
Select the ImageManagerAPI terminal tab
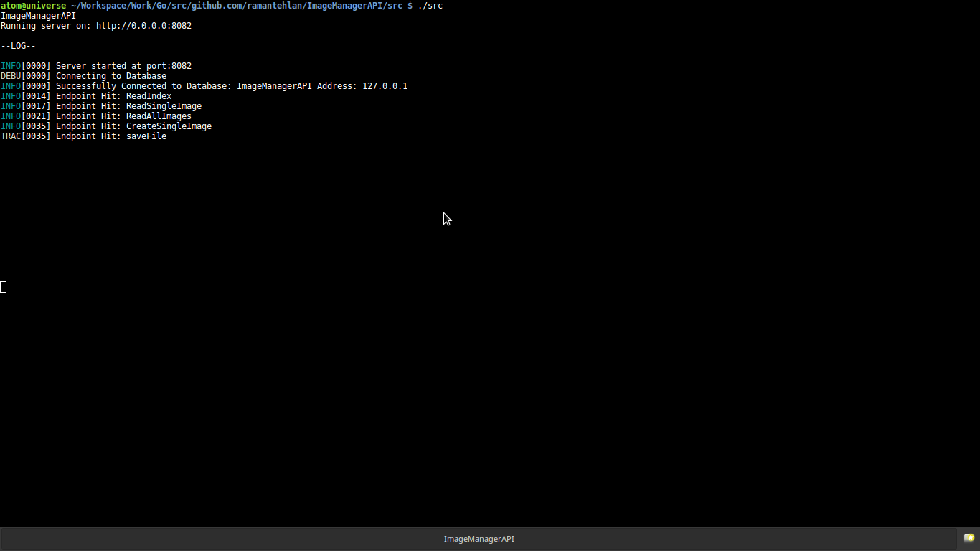point(479,539)
